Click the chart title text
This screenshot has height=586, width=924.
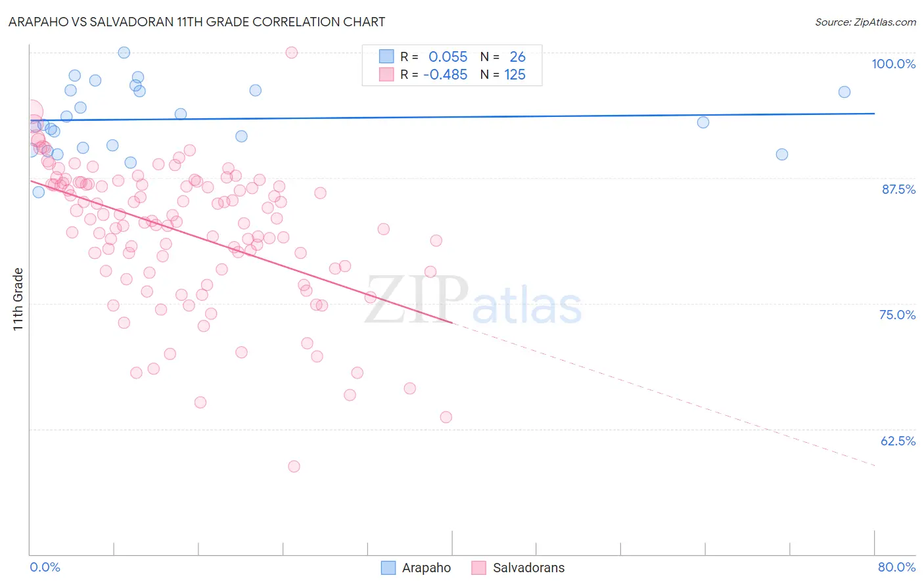(196, 22)
